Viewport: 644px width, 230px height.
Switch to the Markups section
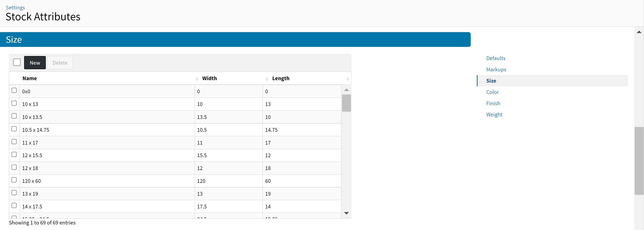496,69
